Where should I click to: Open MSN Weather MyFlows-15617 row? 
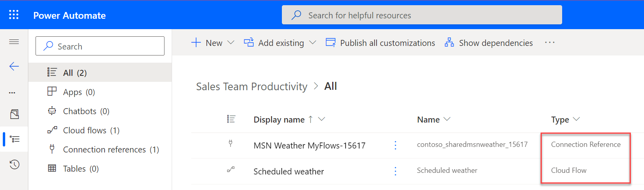[x=309, y=146]
